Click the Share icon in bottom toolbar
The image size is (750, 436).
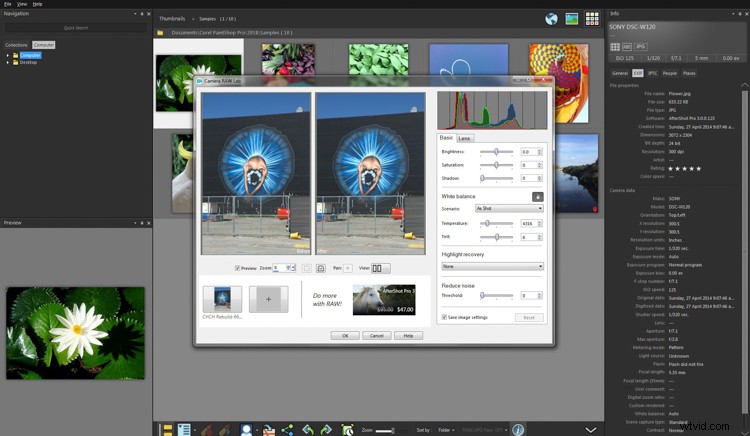287,429
